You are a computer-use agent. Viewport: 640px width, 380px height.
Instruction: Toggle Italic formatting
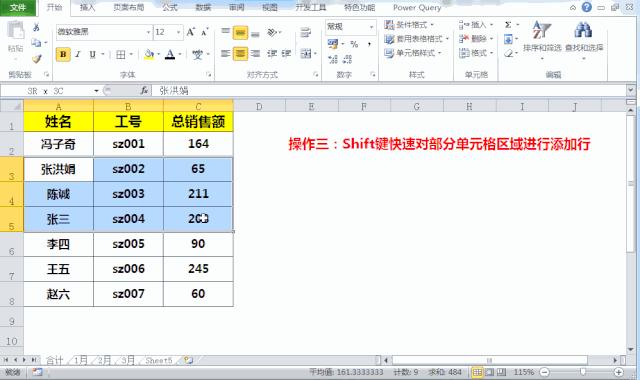(78, 54)
